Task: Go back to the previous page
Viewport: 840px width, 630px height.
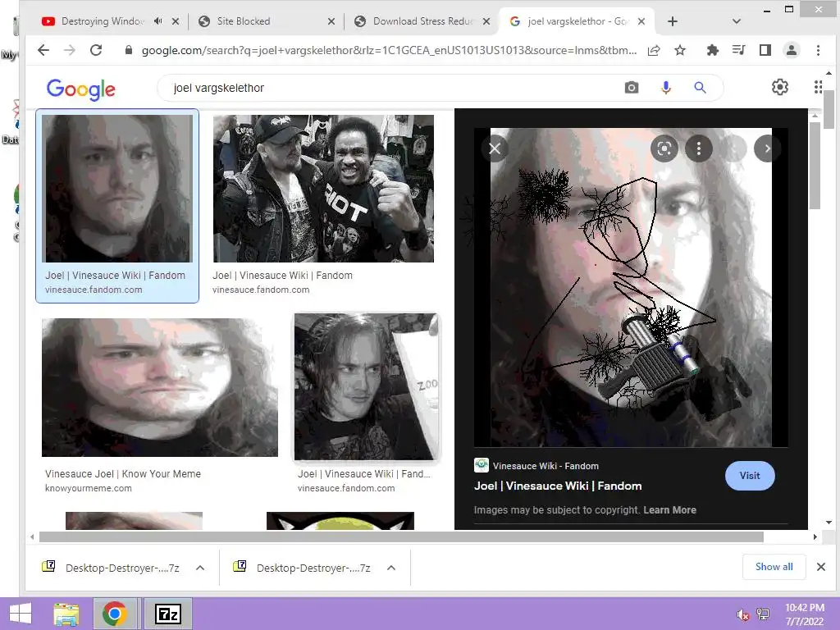Action: (43, 50)
